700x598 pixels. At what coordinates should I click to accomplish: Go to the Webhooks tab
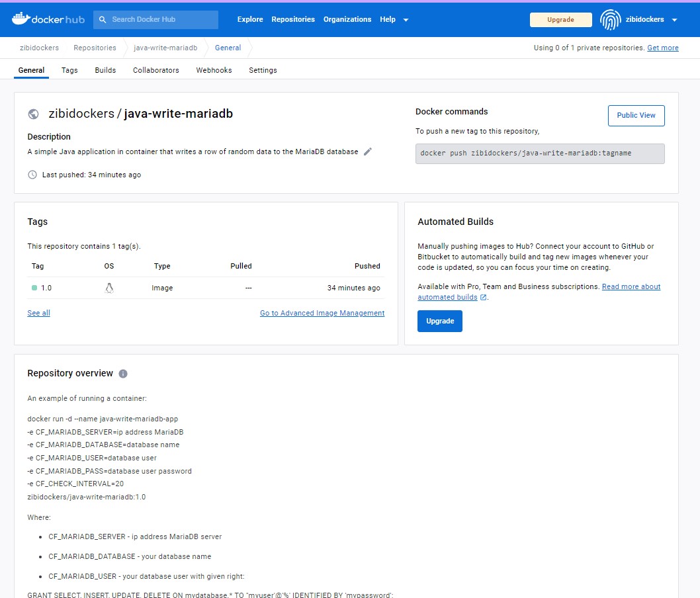click(214, 70)
